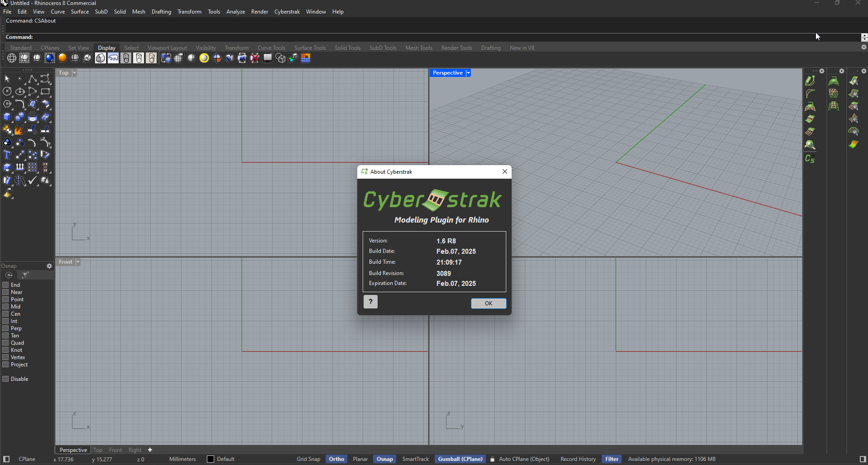Image resolution: width=868 pixels, height=465 pixels.
Task: Close the About Cyberstrak dialog
Action: (505, 172)
